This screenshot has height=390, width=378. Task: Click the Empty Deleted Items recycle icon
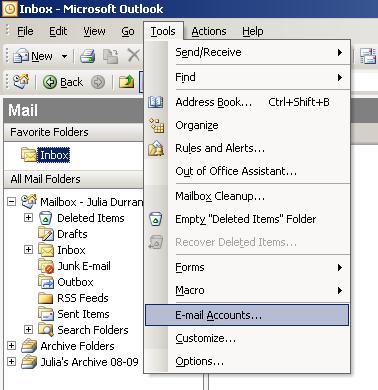156,219
